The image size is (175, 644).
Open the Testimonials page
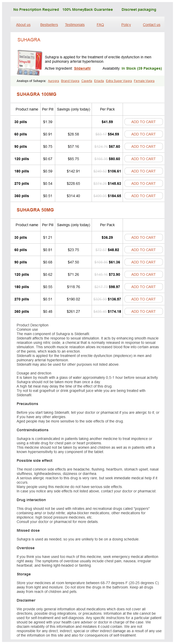tap(75, 25)
